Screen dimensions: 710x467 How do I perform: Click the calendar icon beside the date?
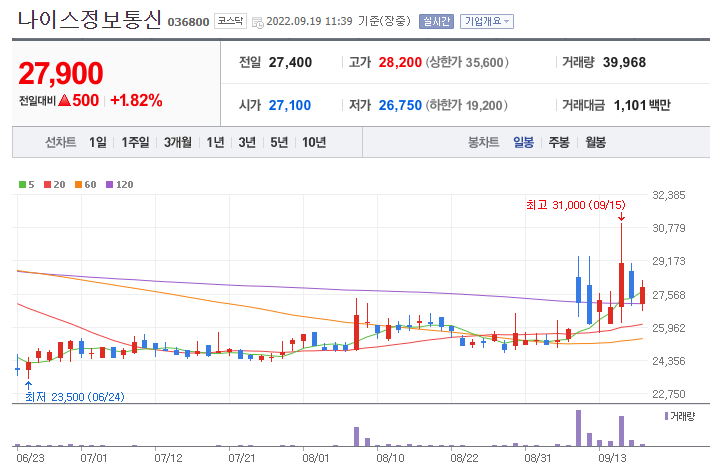pyautogui.click(x=257, y=22)
